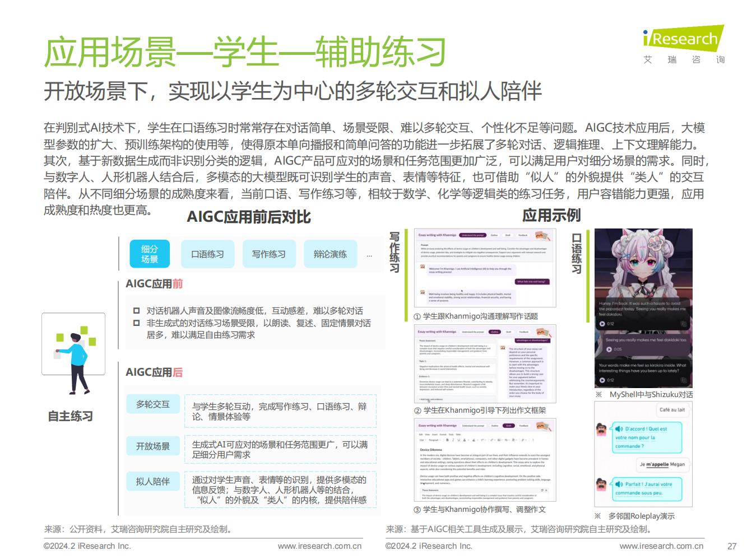Switch to the Outline tab in Khanmigo
Image resolution: width=747 pixels, height=560 pixels.
[495, 332]
